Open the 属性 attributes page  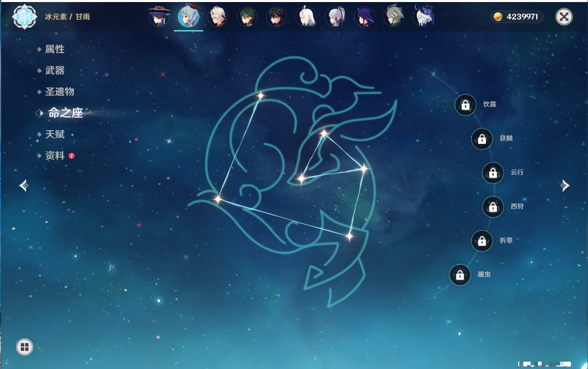click(55, 49)
